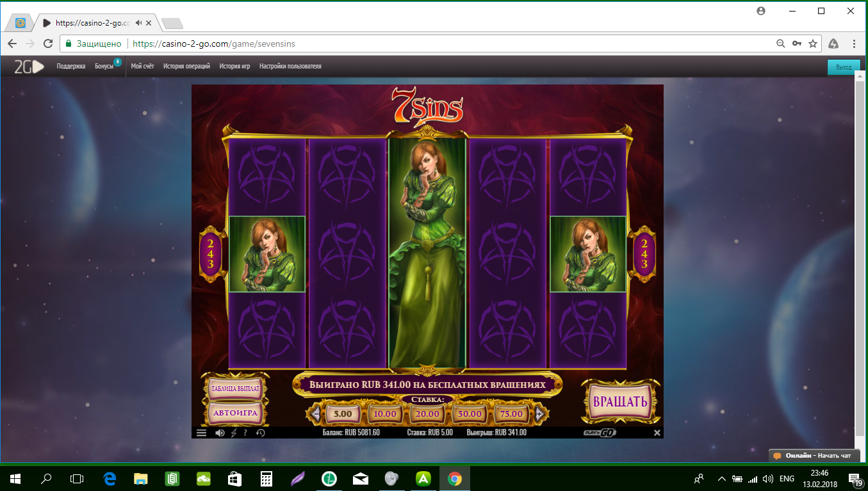This screenshot has width=868, height=491.
Task: Open История игр page
Action: (234, 67)
